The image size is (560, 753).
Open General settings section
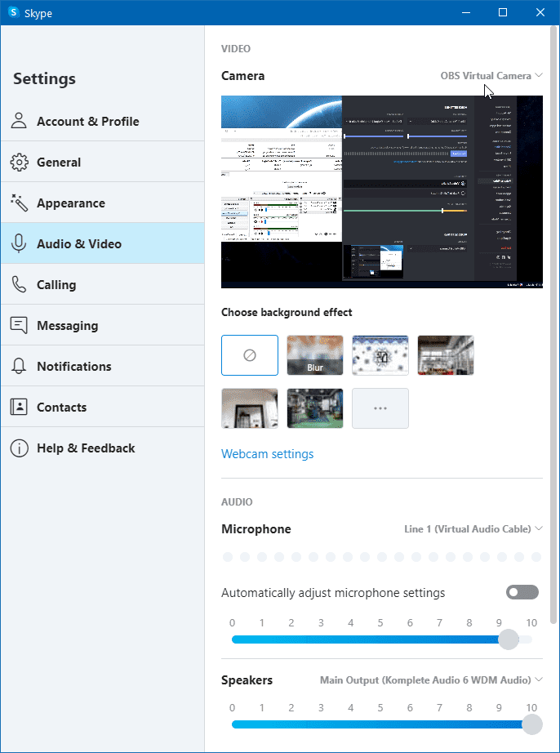click(x=103, y=162)
